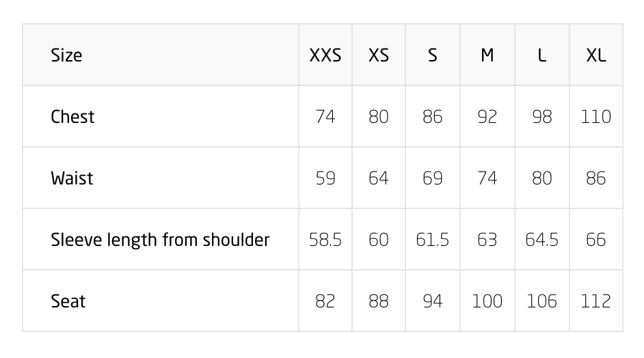Click the Waist row label
The image size is (644, 358).
tap(72, 178)
